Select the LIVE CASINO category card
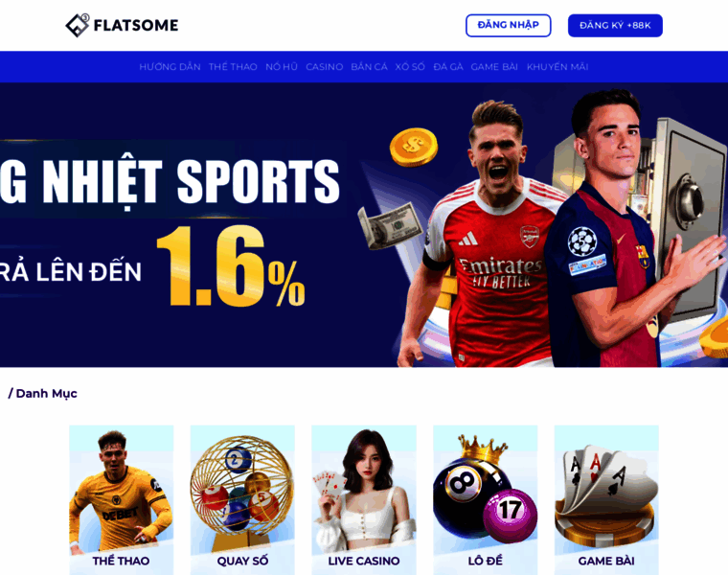This screenshot has width=728, height=575. 364,499
